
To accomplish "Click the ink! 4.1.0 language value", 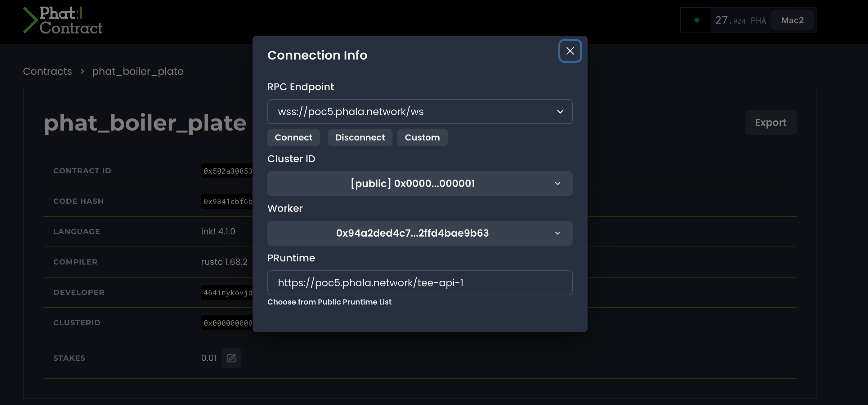I will (x=218, y=231).
